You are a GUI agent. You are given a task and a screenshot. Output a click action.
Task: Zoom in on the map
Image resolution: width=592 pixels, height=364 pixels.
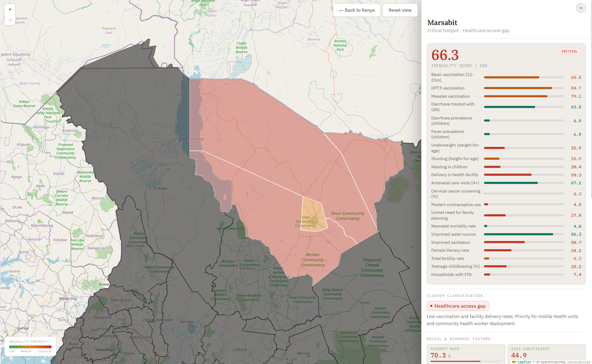[x=10, y=10]
